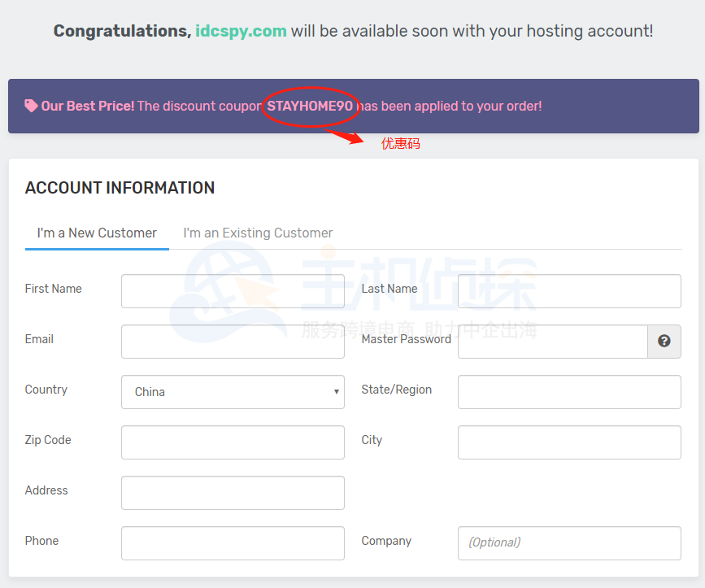The width and height of the screenshot is (705, 588).
Task: Click the purple discount coupon banner
Action: [569, 106]
